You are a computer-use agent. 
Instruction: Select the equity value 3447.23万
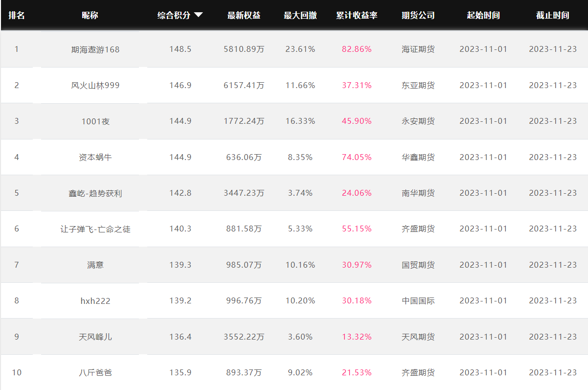click(244, 193)
